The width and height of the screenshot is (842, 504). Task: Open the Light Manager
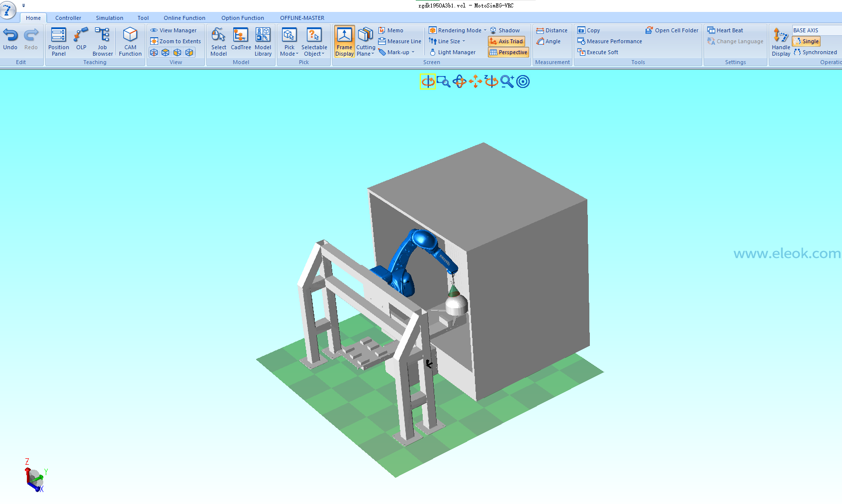pos(452,52)
